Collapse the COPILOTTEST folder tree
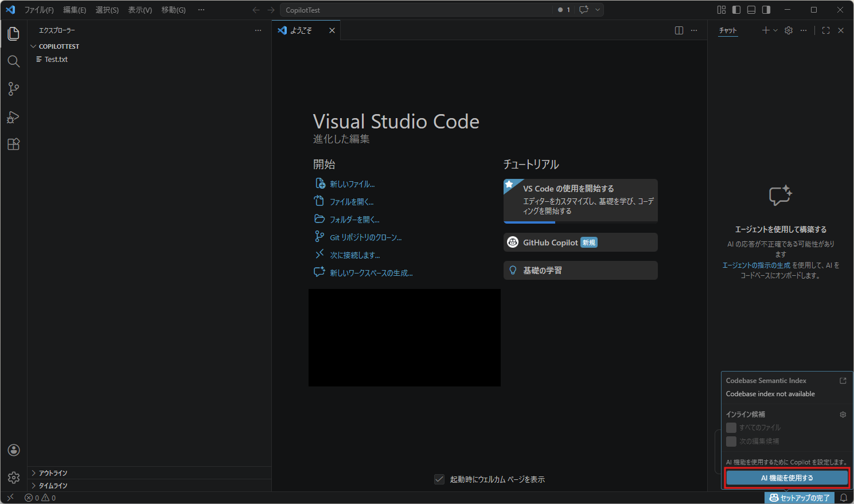This screenshot has height=504, width=854. [59, 46]
